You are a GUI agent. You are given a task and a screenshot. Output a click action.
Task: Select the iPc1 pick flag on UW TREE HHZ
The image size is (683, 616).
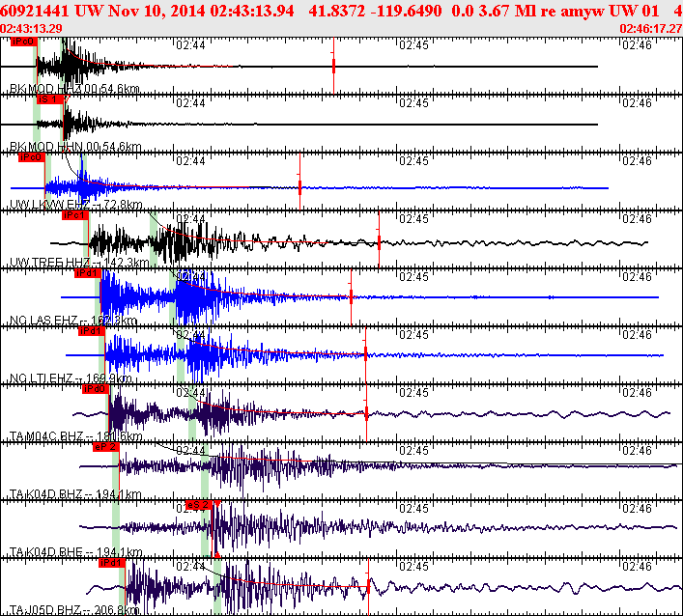(75, 215)
